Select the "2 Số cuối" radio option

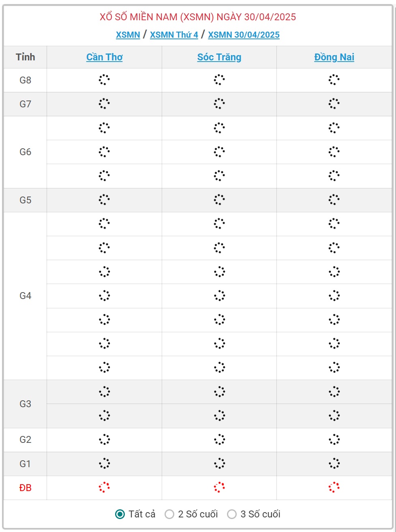[x=169, y=514]
